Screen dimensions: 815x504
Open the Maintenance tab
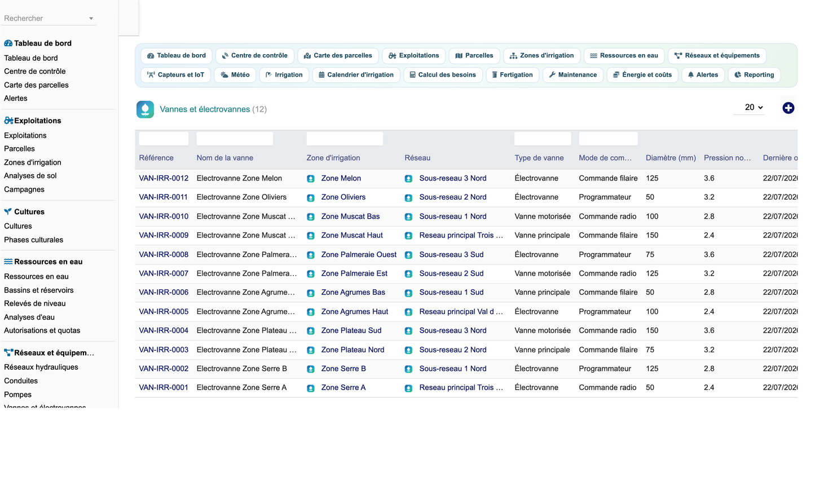[572, 75]
